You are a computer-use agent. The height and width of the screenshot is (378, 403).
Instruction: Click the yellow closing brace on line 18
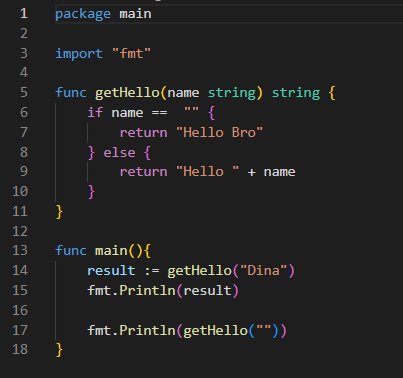tap(59, 350)
